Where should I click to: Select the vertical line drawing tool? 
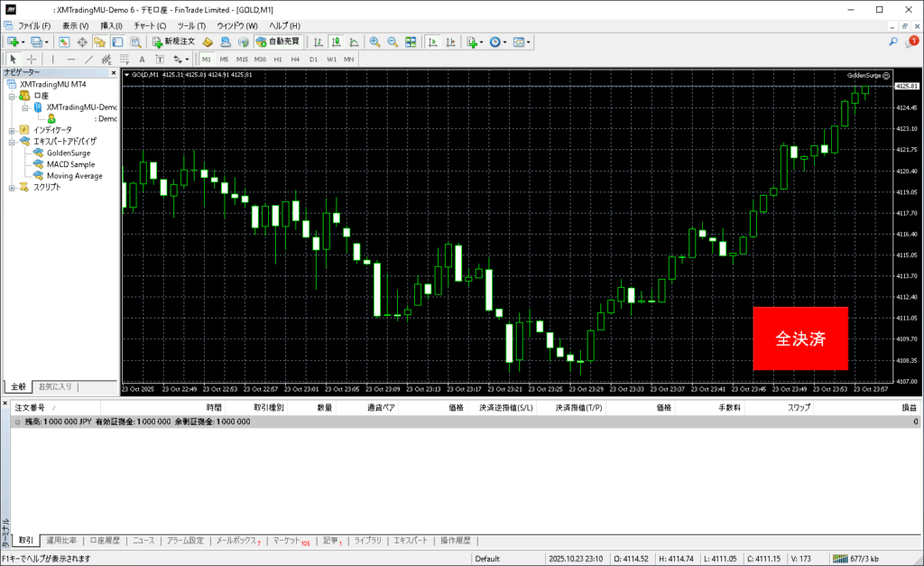(52, 60)
